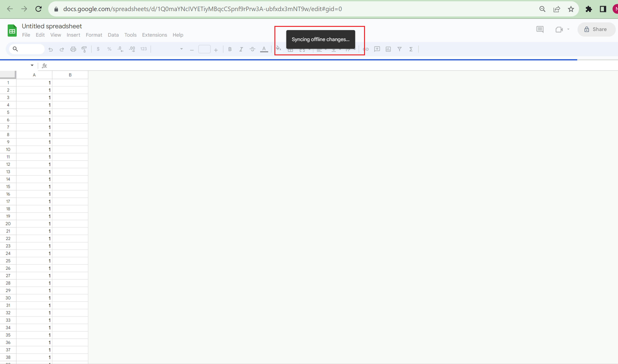Open the Tools menu
The image size is (618, 364).
[x=130, y=35]
